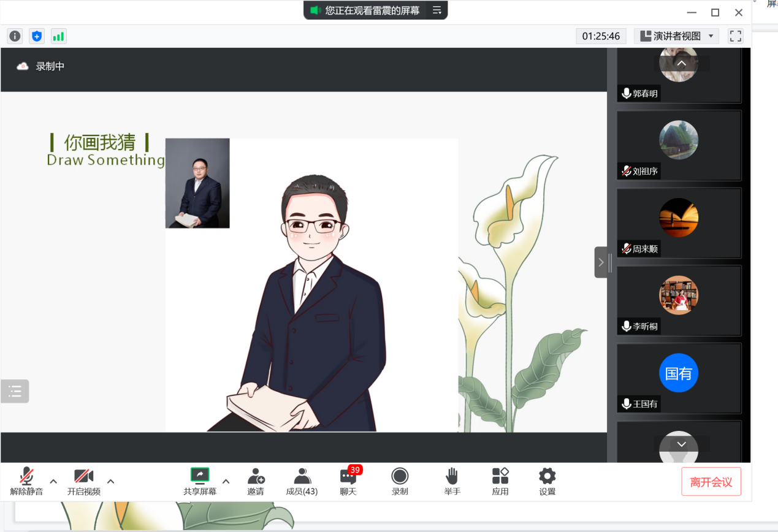
Task: Check the green network signal icon
Action: [58, 36]
